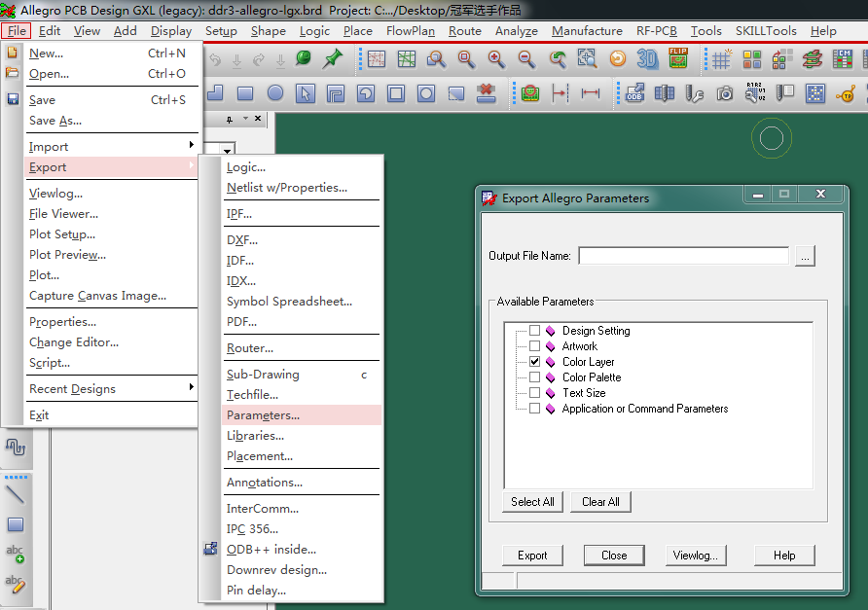Uncheck the Color Layer checkbox
The image size is (868, 610).
[x=534, y=362]
